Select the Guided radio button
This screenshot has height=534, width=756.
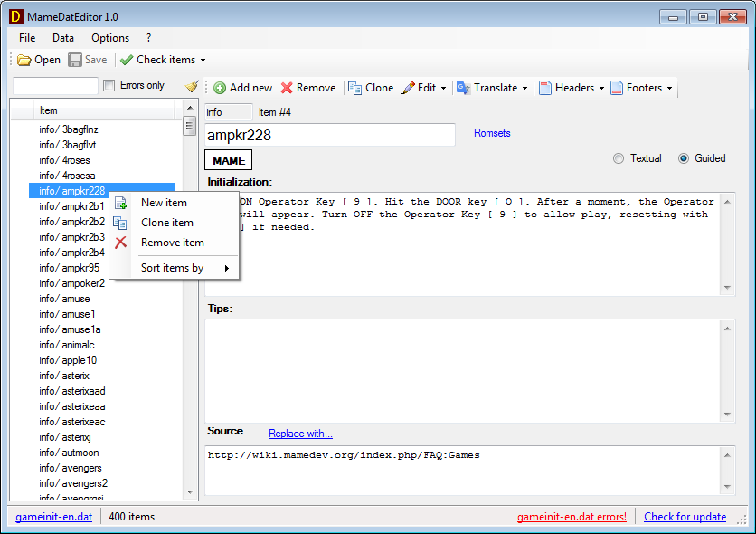coord(684,158)
